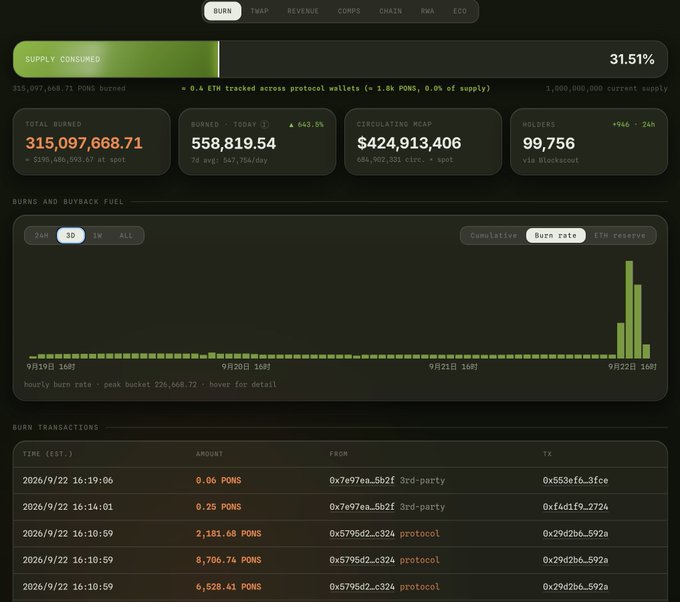Open sender address for the 0.06 PONS burn
680x602 pixels.
click(362, 481)
